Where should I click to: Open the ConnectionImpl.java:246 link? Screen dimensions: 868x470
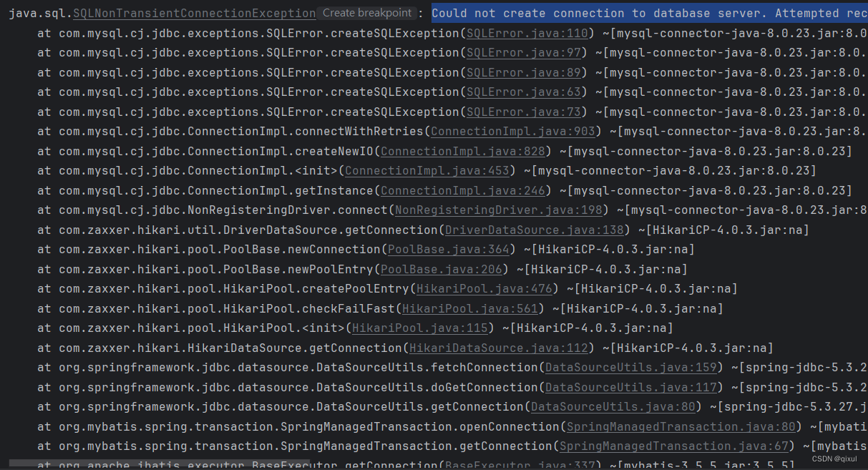pos(462,190)
